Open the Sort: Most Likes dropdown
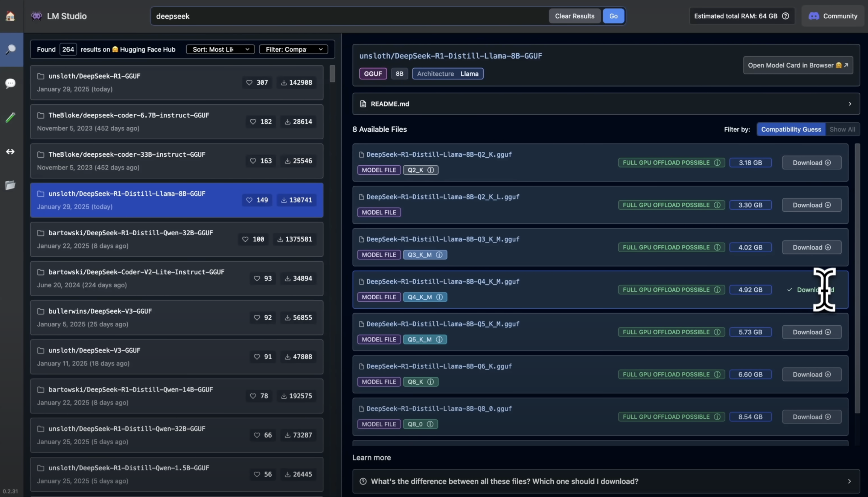The image size is (868, 497). (220, 49)
